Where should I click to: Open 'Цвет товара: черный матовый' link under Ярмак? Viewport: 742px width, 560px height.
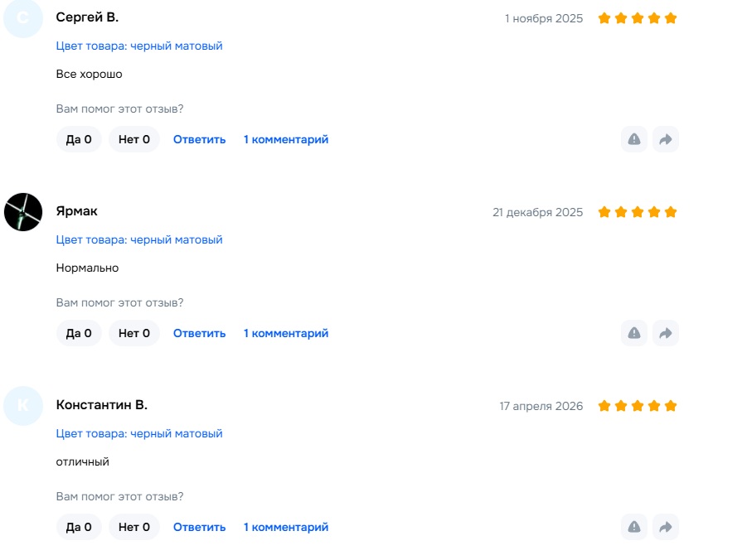coord(139,239)
